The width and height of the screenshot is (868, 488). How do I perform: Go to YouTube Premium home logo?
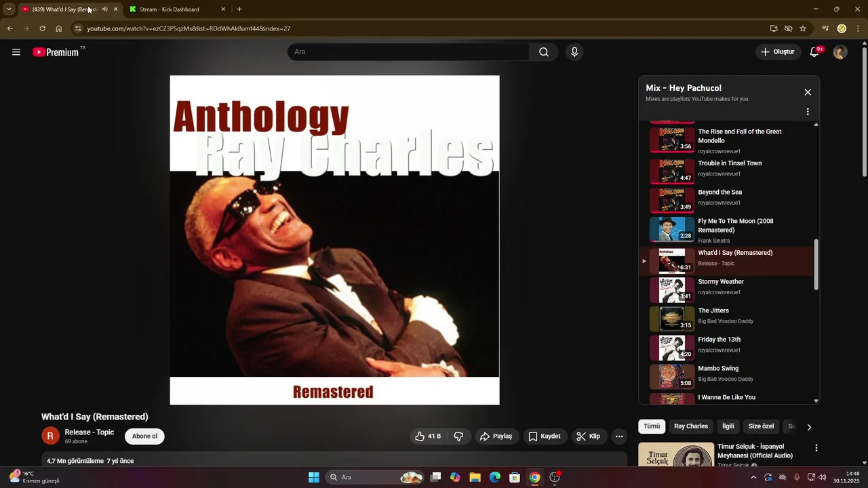(x=56, y=52)
